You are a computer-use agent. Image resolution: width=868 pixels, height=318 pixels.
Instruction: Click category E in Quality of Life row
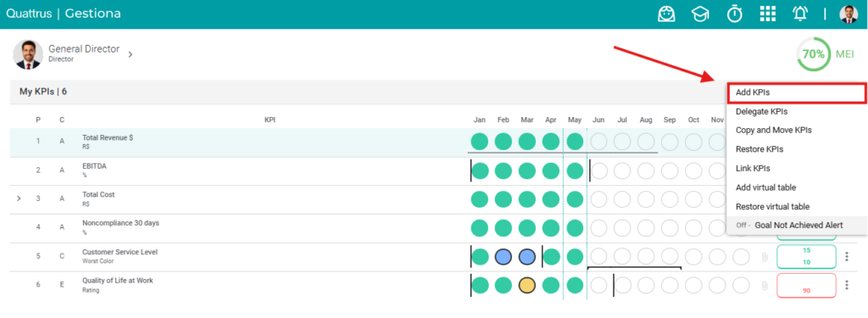click(x=62, y=285)
